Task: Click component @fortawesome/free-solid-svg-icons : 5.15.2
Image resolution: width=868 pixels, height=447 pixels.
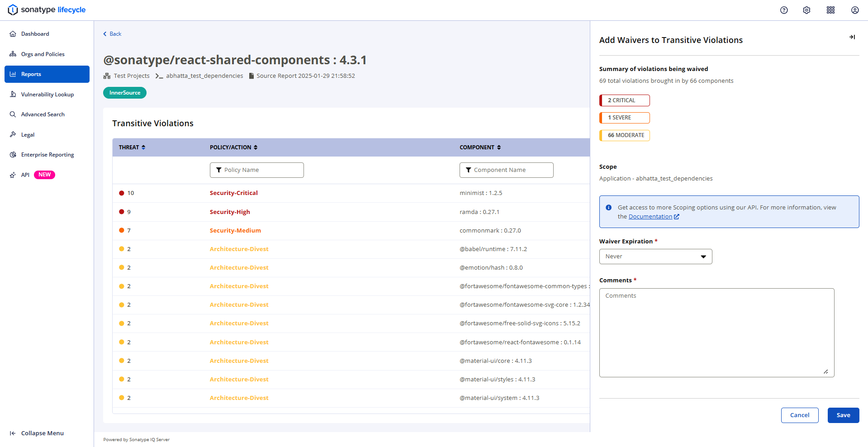Action: click(520, 323)
